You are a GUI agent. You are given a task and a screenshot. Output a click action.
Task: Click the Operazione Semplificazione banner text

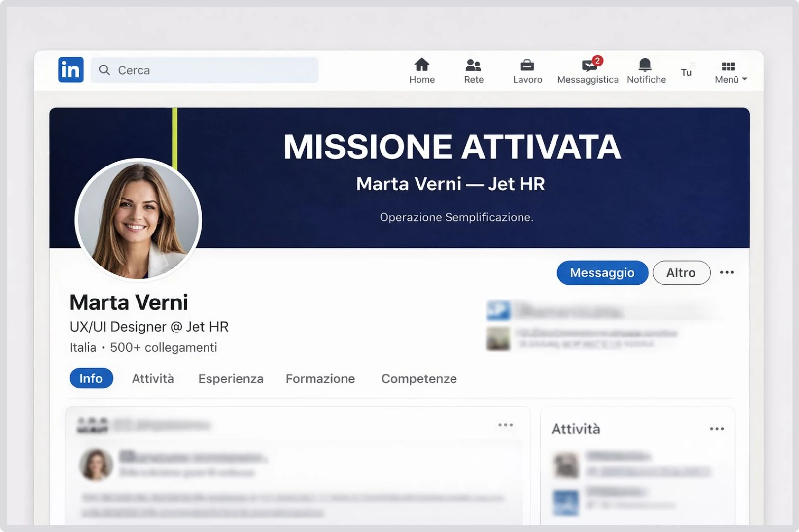tap(456, 217)
